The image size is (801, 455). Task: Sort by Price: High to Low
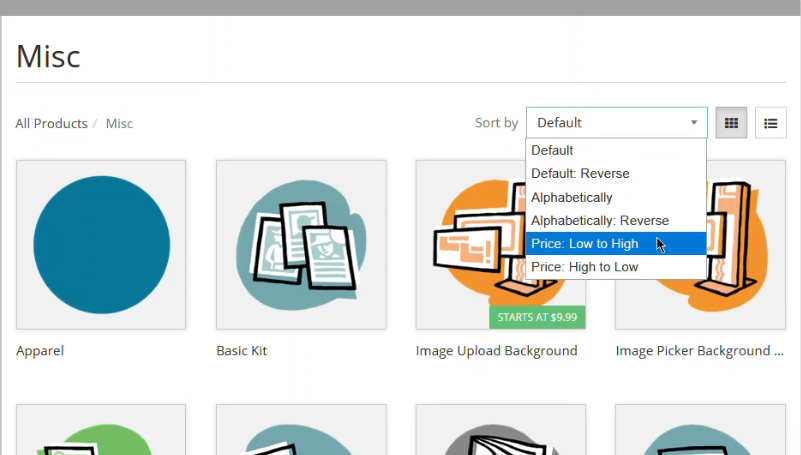click(x=616, y=267)
